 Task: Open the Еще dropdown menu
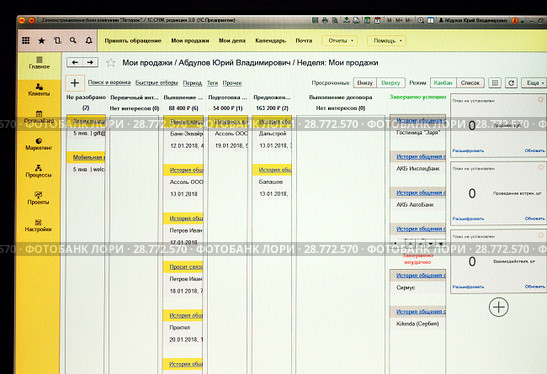534,83
